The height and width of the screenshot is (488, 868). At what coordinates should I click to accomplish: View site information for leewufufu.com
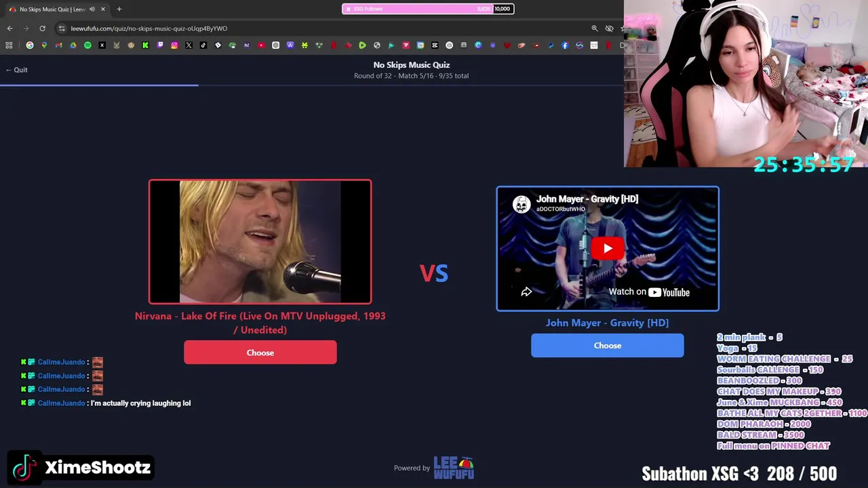tap(62, 28)
